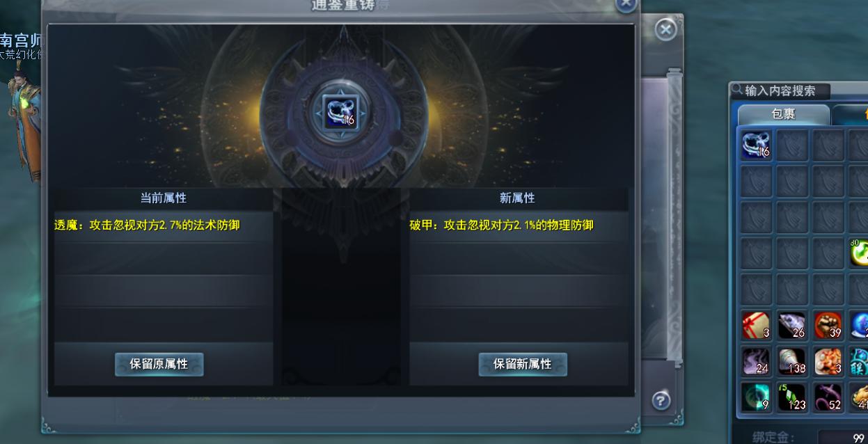This screenshot has height=444, width=868.
Task: Click 保留新属性 to keep new attribute
Action: [523, 364]
